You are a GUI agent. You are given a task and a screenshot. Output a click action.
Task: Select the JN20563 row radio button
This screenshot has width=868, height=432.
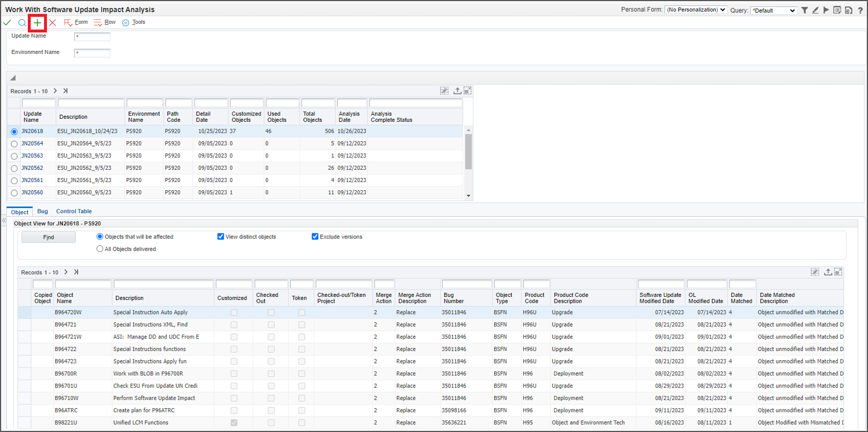14,156
